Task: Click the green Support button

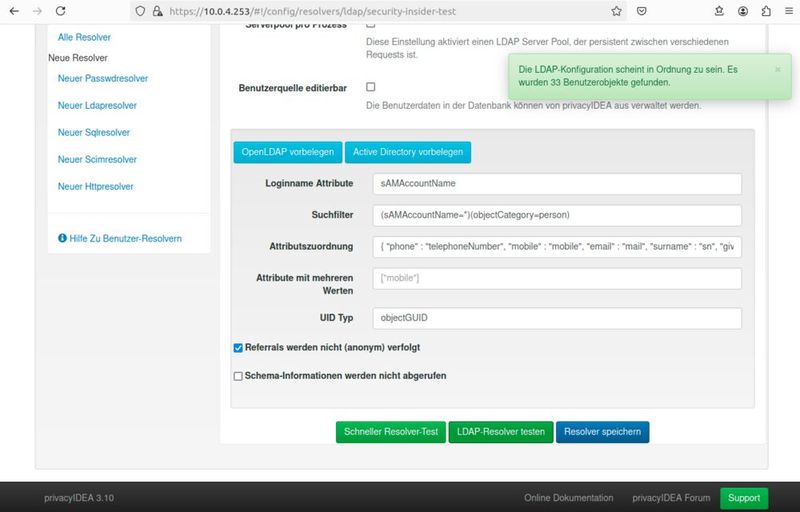Action: click(x=744, y=498)
